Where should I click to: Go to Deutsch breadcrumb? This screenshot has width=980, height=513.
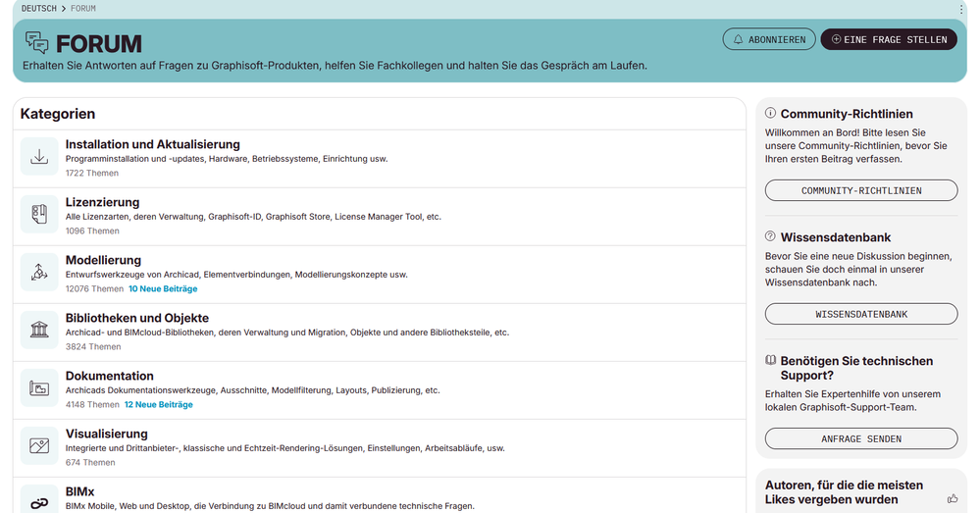point(39,9)
